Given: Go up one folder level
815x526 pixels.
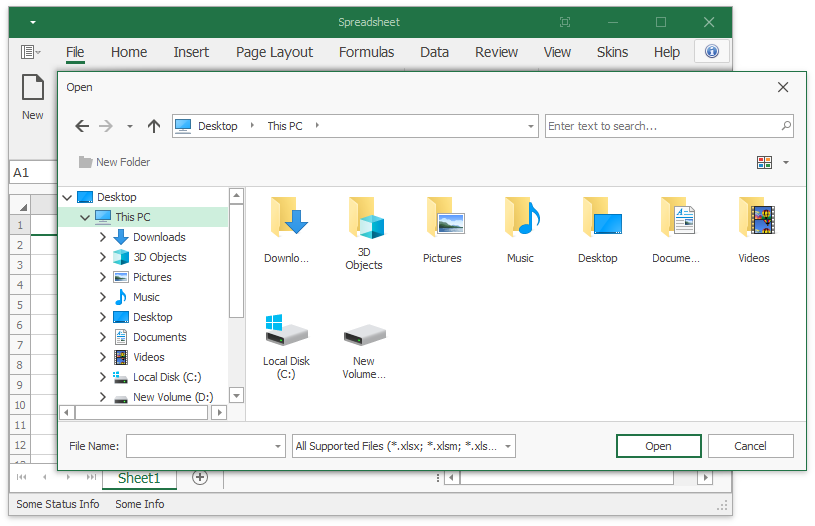Looking at the screenshot, I should pos(153,126).
